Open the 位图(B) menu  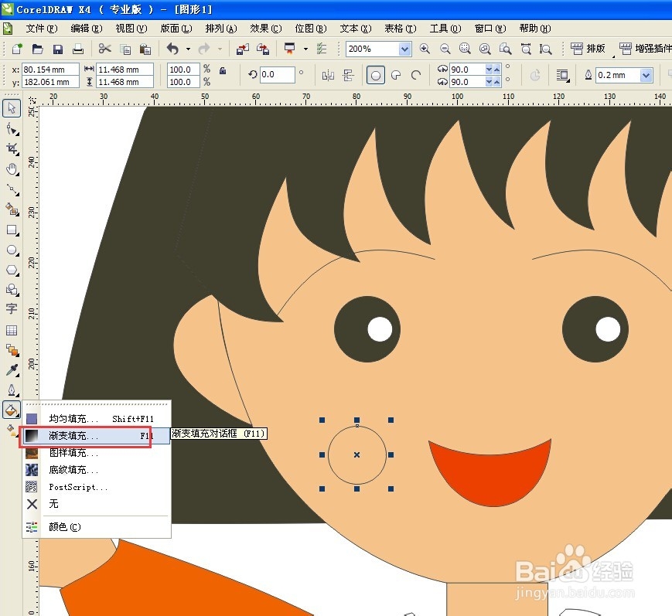[x=311, y=29]
